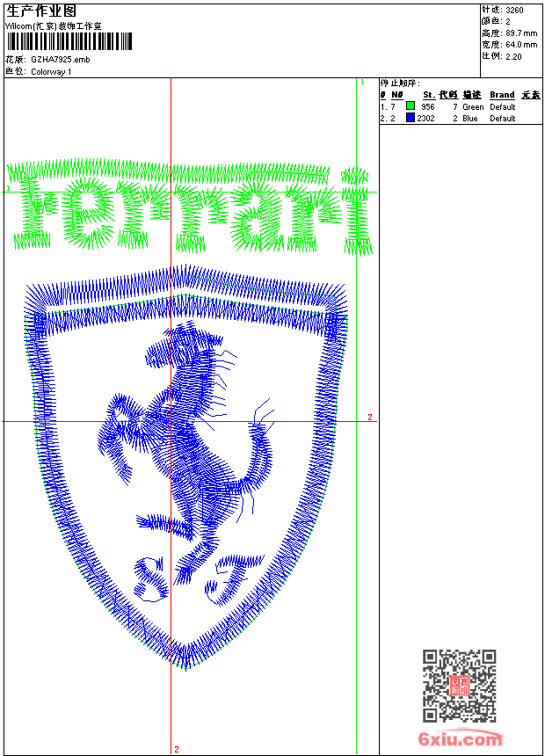This screenshot has height=756, width=545.
Task: Click the row number 2. 2 cell
Action: [x=388, y=118]
